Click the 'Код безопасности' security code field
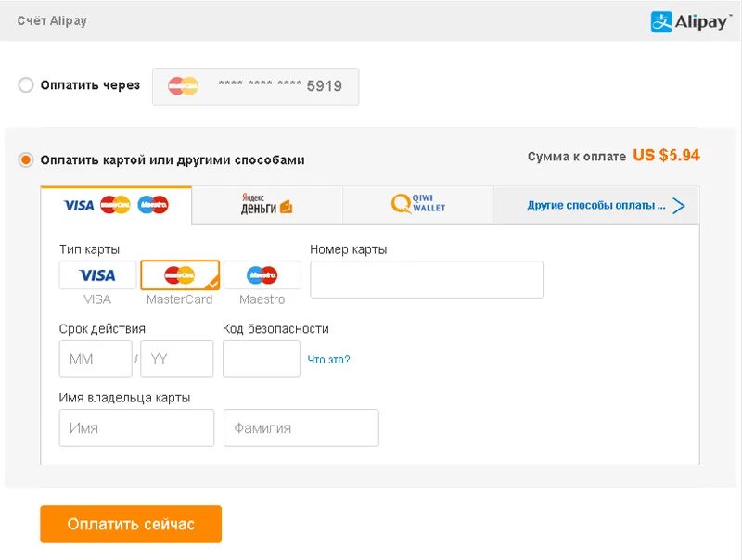This screenshot has height=560, width=742. [262, 359]
